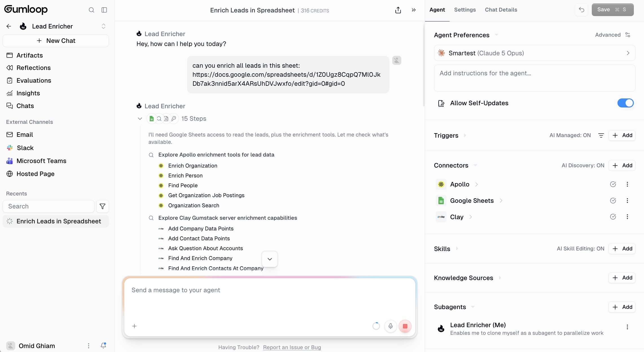Click the share chat icon

(x=398, y=10)
